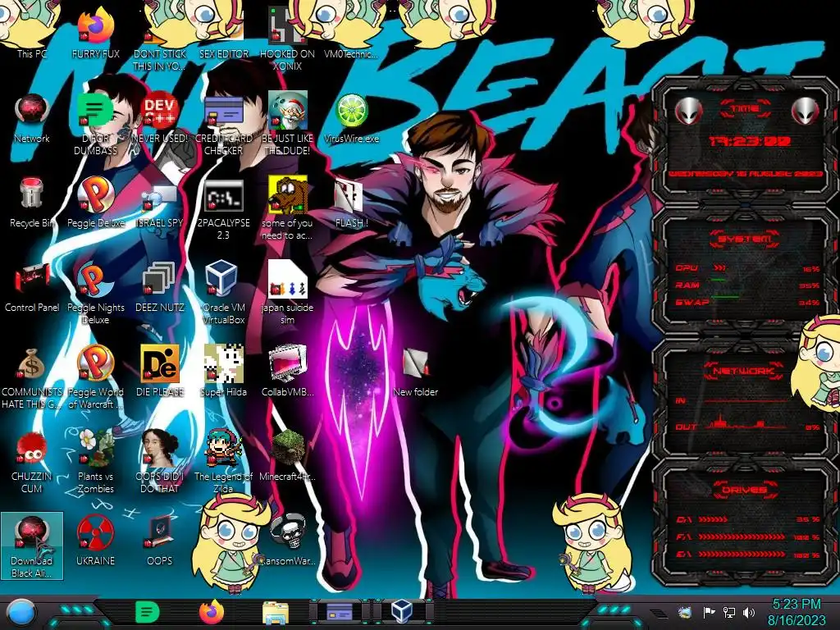Launch Peggle Deluxe from the desktop

coord(95,203)
